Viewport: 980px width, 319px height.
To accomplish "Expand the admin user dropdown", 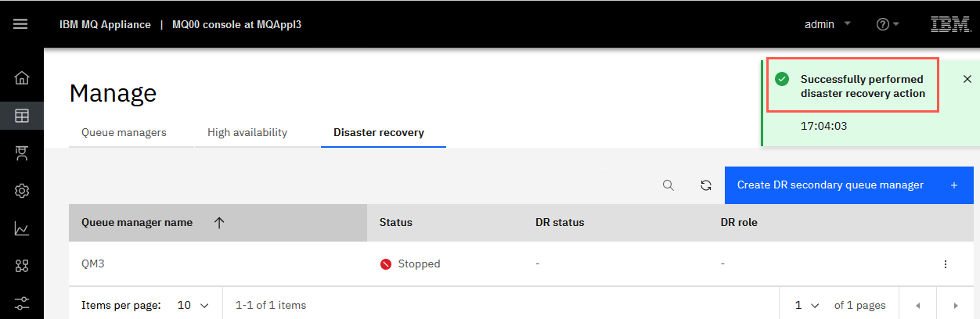I will pyautogui.click(x=827, y=24).
